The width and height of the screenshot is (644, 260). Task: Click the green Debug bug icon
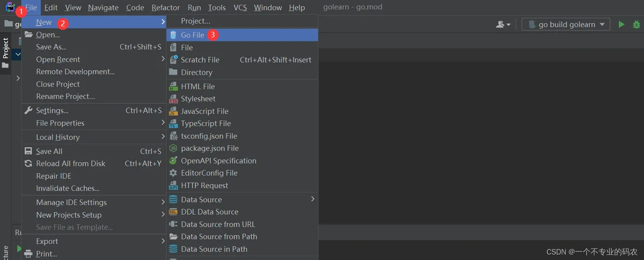(x=636, y=24)
